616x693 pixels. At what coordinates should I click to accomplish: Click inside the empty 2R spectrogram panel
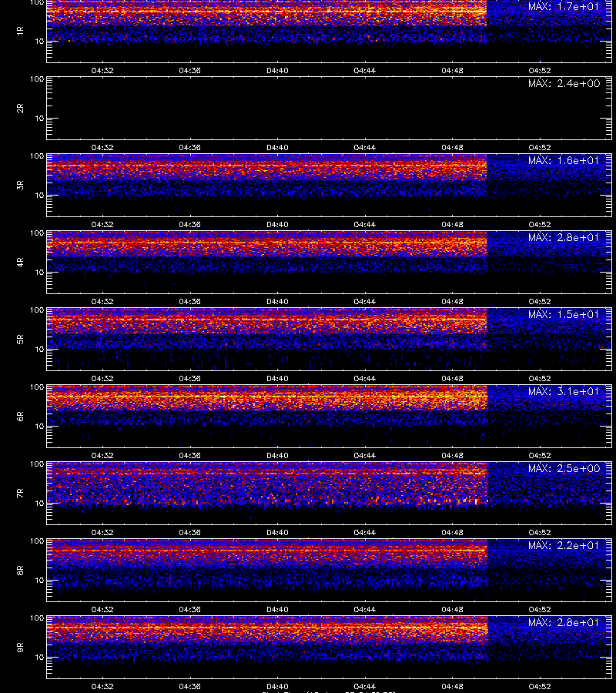[329, 109]
